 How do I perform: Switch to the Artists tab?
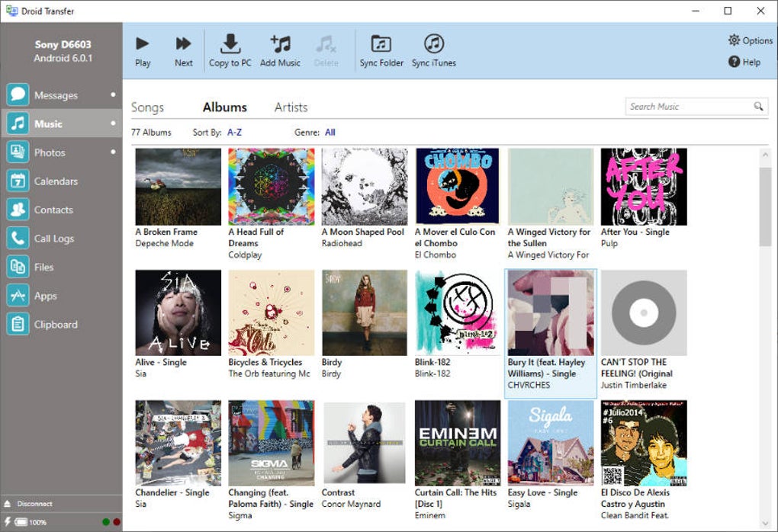[x=291, y=107]
